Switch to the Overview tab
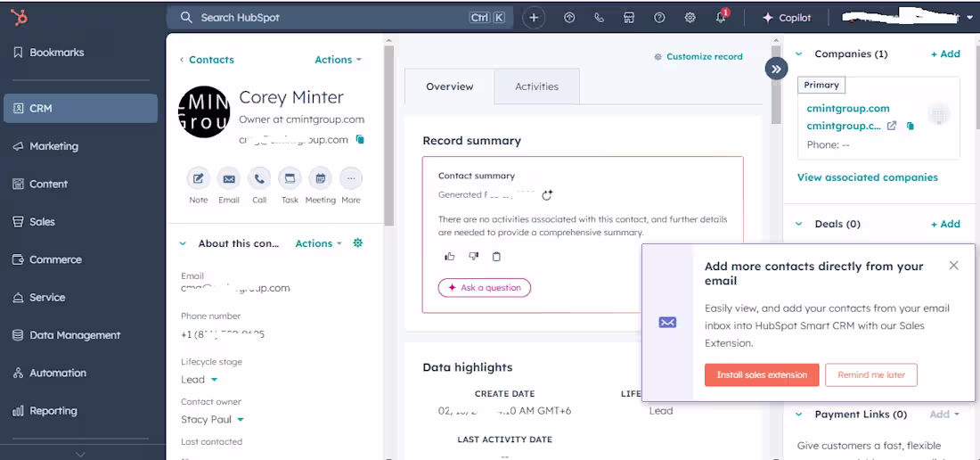This screenshot has height=460, width=980. tap(449, 86)
